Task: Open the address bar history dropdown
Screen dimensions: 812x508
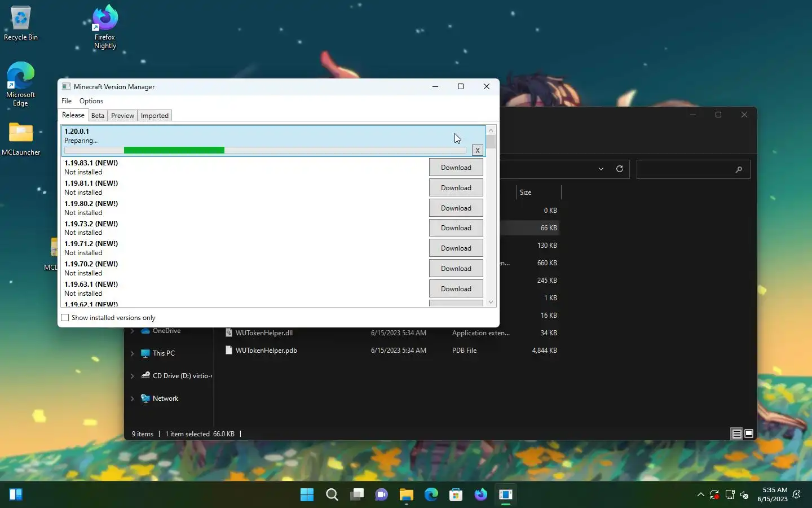Action: tap(601, 169)
